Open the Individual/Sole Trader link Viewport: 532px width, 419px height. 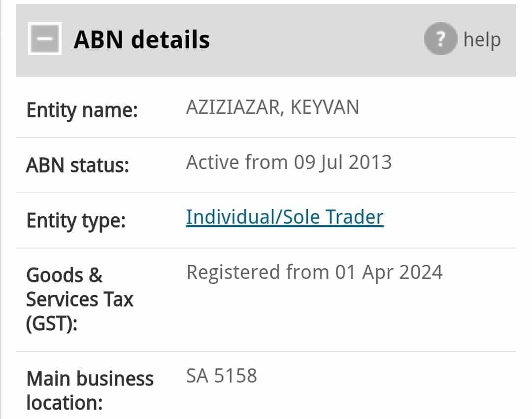[x=284, y=217]
